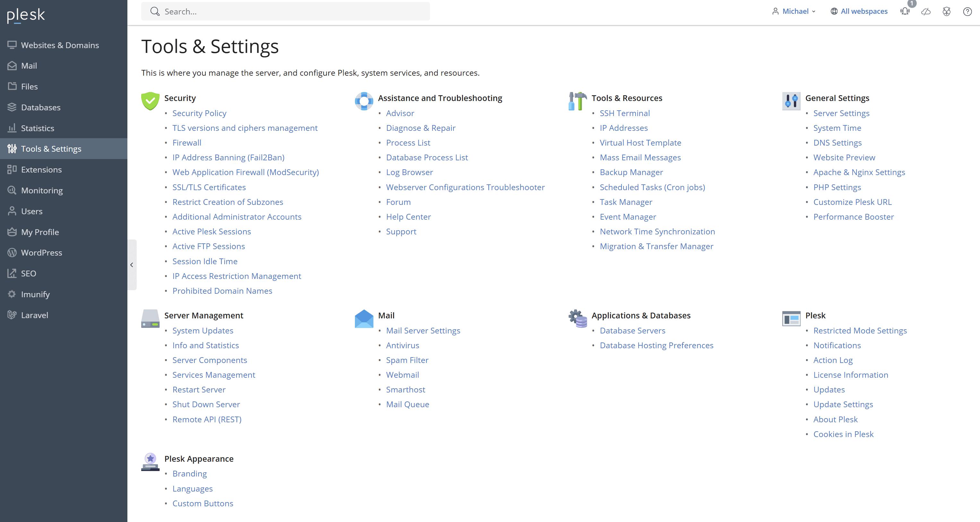Image resolution: width=980 pixels, height=522 pixels.
Task: Click the Extensions icon in sidebar
Action: tap(12, 170)
